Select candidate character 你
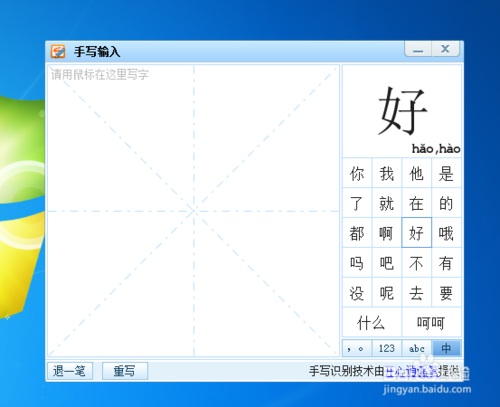The height and width of the screenshot is (407, 500). pyautogui.click(x=357, y=173)
